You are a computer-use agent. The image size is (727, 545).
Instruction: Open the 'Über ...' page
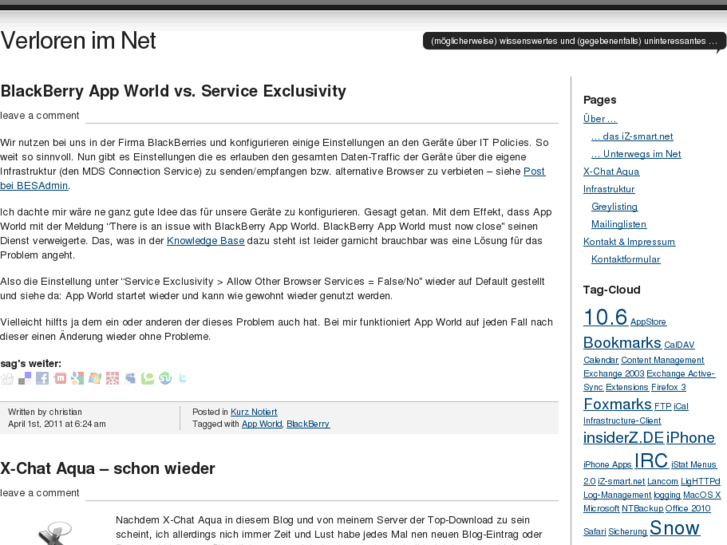pyautogui.click(x=600, y=119)
